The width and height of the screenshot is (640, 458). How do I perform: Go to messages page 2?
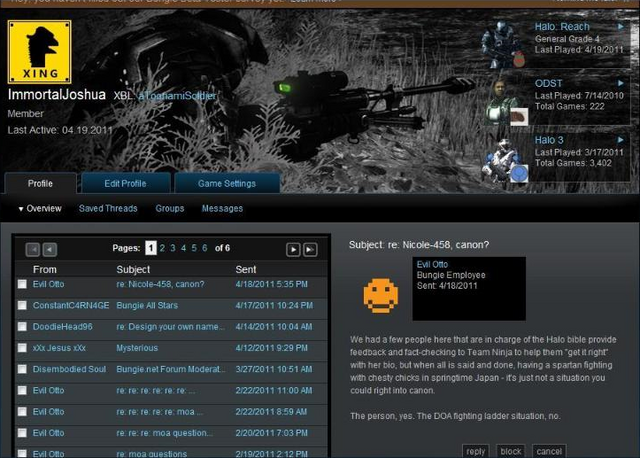(x=162, y=248)
